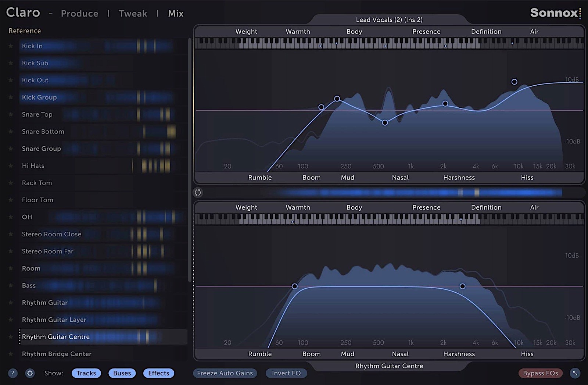Switch to the Mix view
Screen dimensions: 588x385
(176, 14)
